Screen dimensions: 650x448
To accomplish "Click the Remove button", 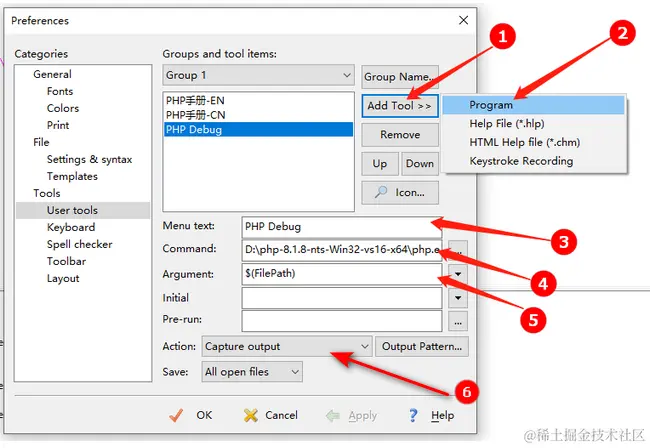I will [x=400, y=135].
